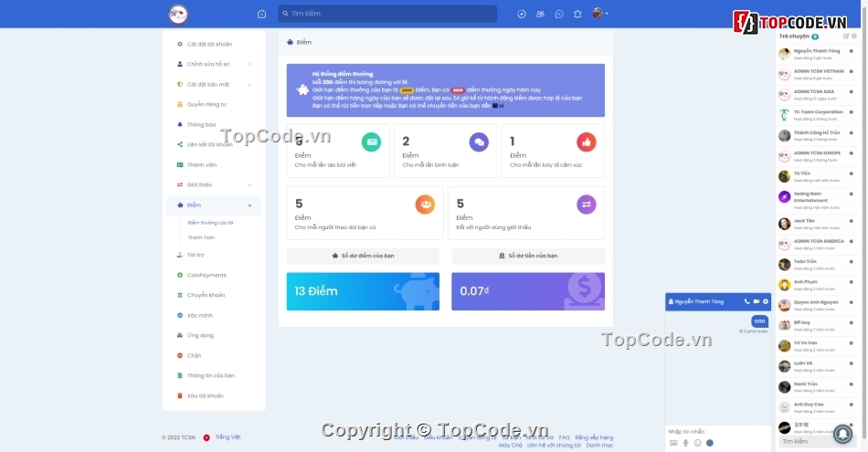Open chat with Hoàng Nam Entertainment
The width and height of the screenshot is (868, 452).
(817, 200)
